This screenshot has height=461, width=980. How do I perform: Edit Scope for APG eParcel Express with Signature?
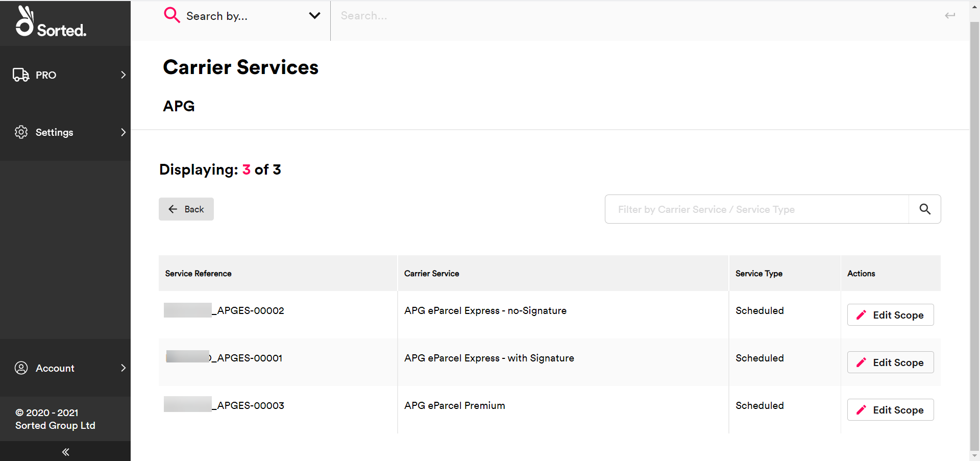(890, 362)
